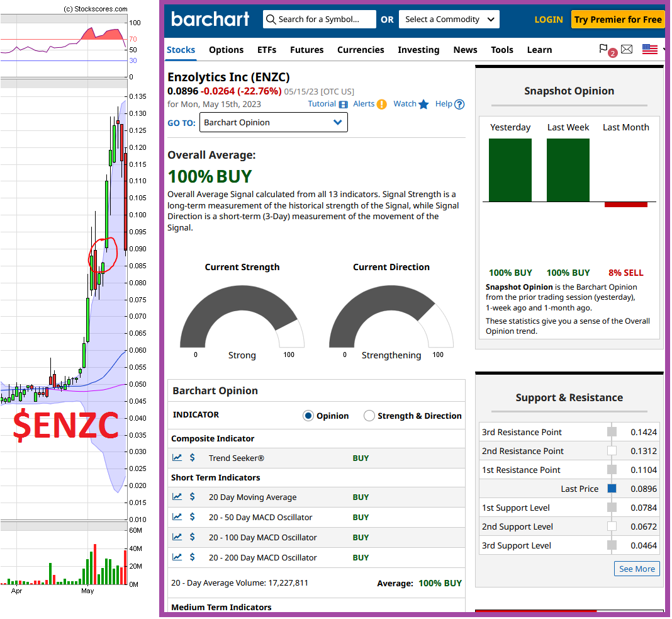Click the search magnifying glass icon

click(271, 19)
